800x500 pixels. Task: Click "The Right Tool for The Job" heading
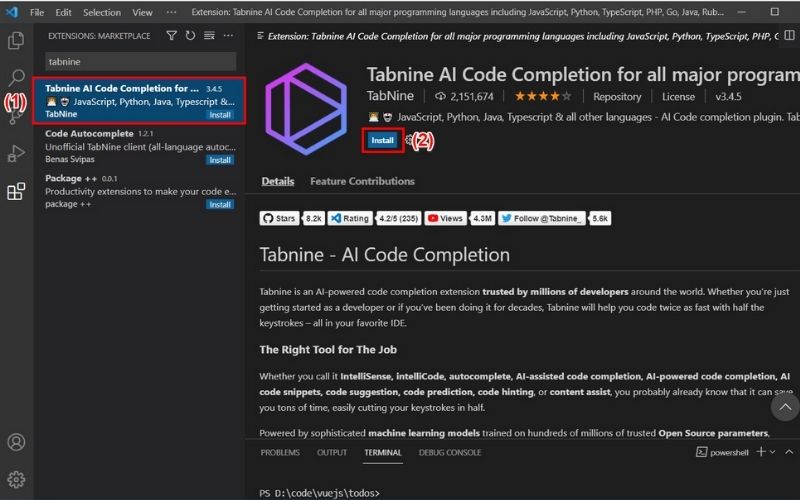(328, 349)
